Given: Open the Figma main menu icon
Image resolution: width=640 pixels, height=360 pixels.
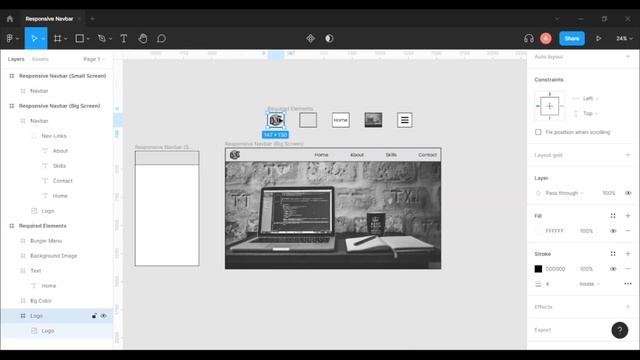Looking at the screenshot, I should coord(10,38).
